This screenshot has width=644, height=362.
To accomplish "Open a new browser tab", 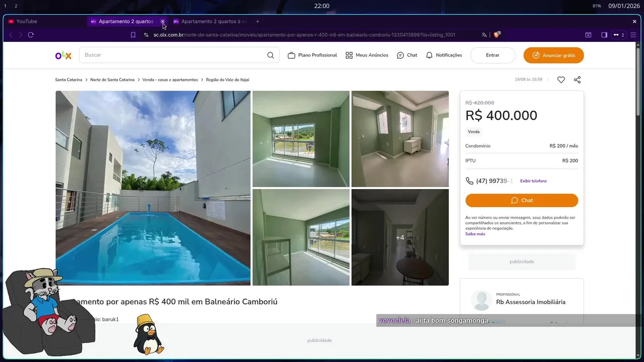I will (x=258, y=22).
